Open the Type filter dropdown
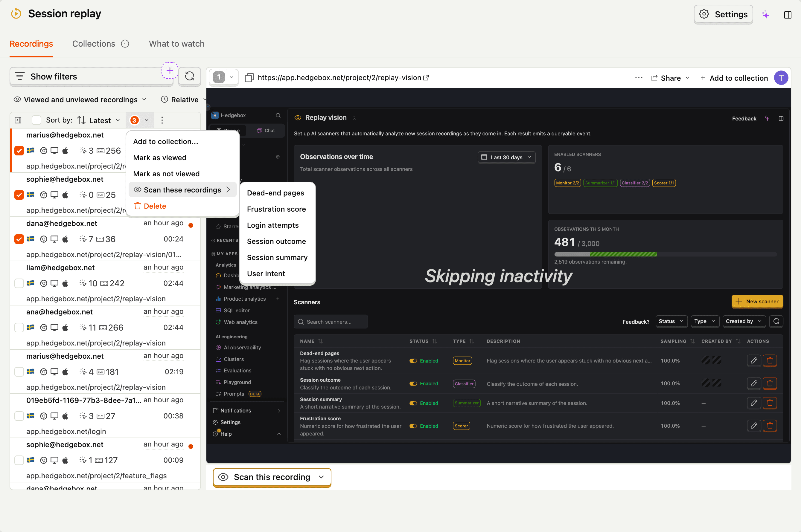 click(x=705, y=321)
